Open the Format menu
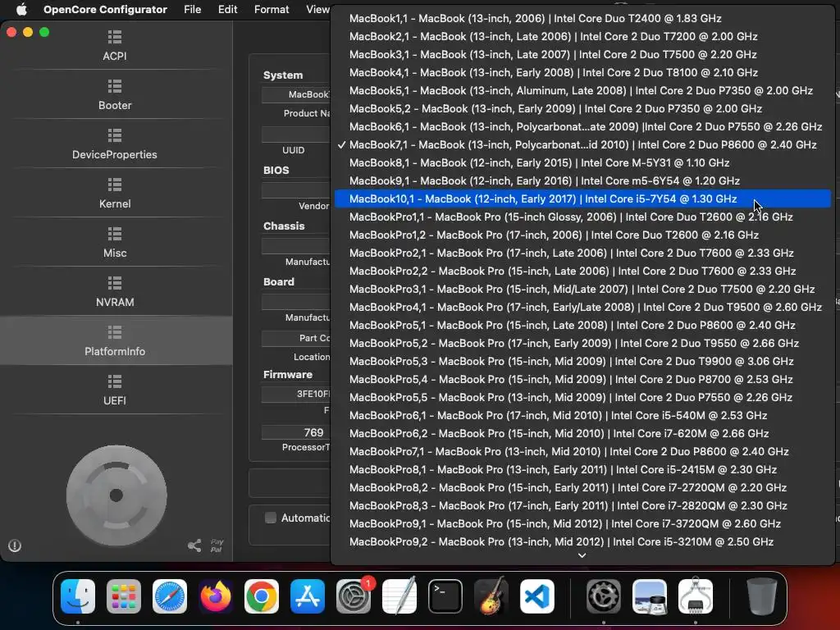840x630 pixels. pos(272,9)
